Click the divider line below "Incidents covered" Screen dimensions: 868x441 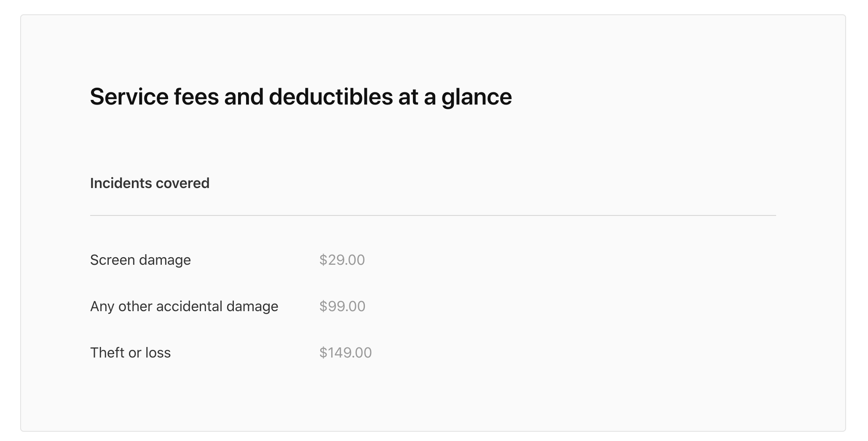point(433,215)
